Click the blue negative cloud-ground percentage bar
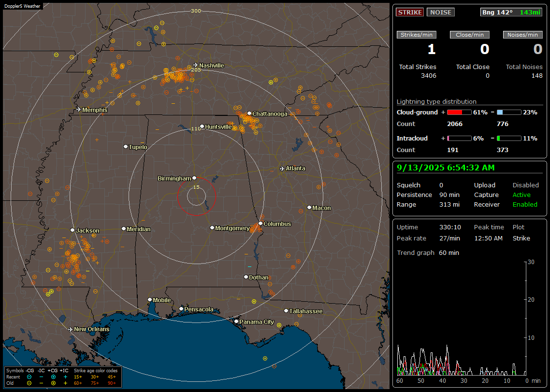The height and width of the screenshot is (392, 550). click(509, 112)
